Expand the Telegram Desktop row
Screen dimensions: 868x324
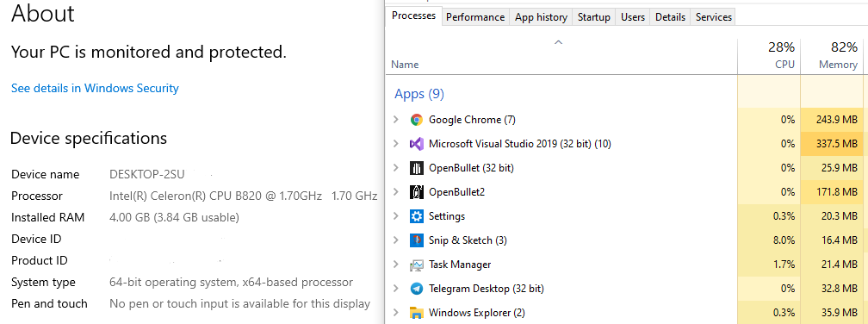(395, 289)
